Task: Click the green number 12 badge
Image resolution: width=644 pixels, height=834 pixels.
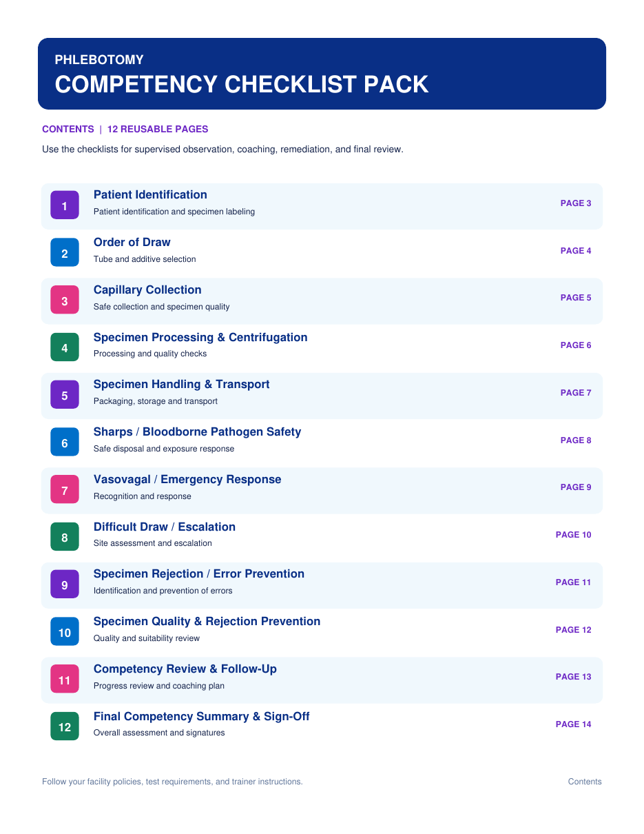Action: coord(65,726)
